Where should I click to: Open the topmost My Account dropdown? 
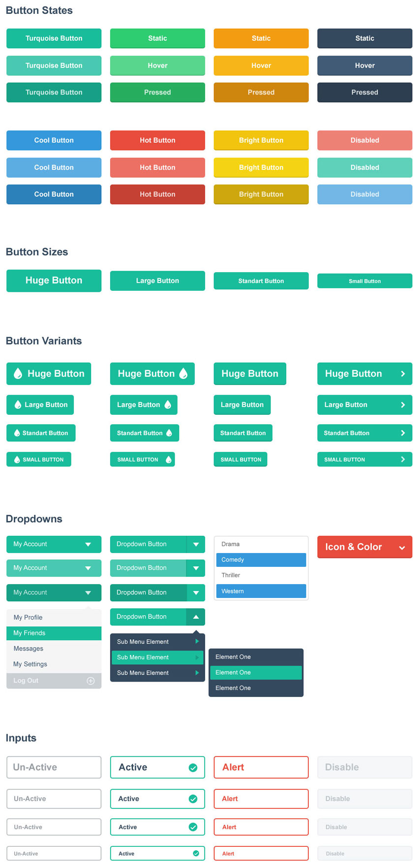point(54,544)
